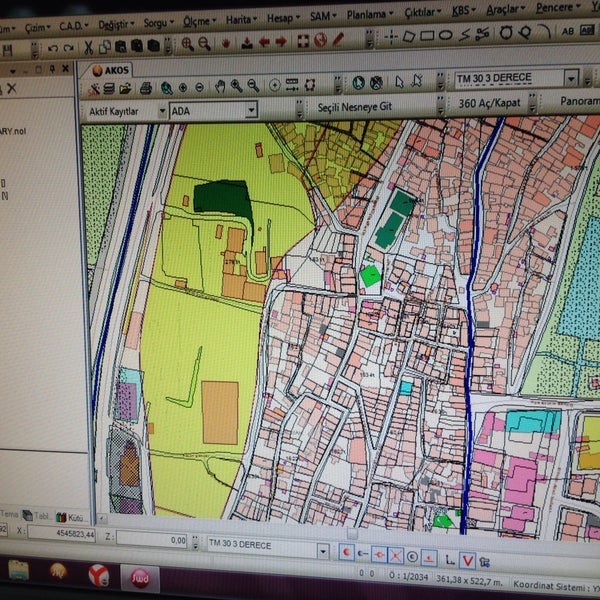Click the AKOS open folder icon
Image resolution: width=600 pixels, height=600 pixels.
pyautogui.click(x=125, y=89)
